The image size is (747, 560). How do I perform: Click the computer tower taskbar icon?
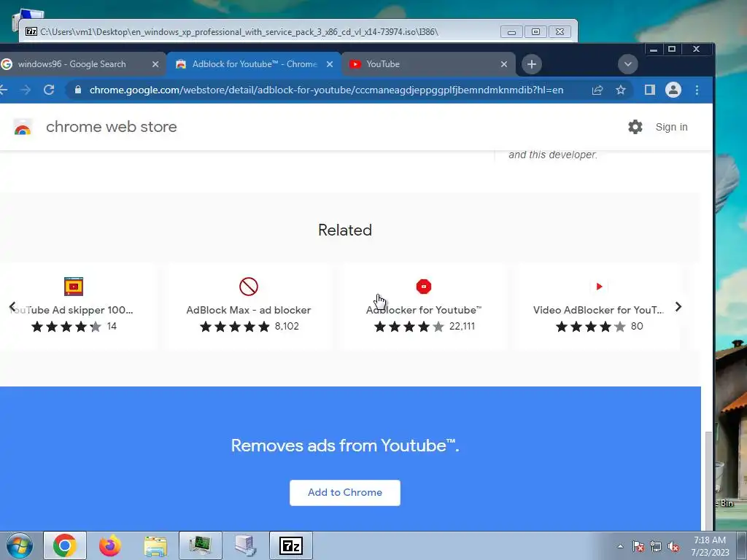tap(246, 545)
